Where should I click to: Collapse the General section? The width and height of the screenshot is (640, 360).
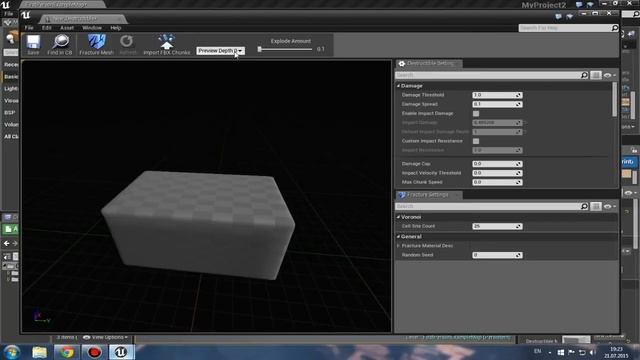(x=398, y=237)
